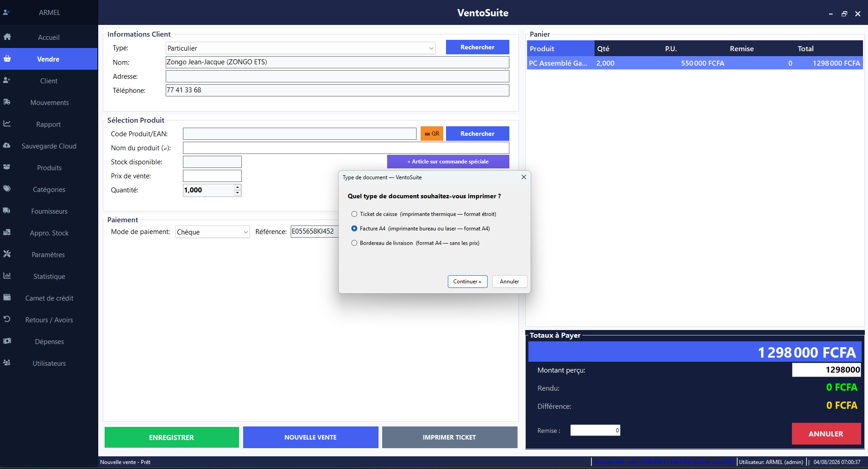Click the Remise input field
Screen dimensions: 868x469
pos(595,430)
